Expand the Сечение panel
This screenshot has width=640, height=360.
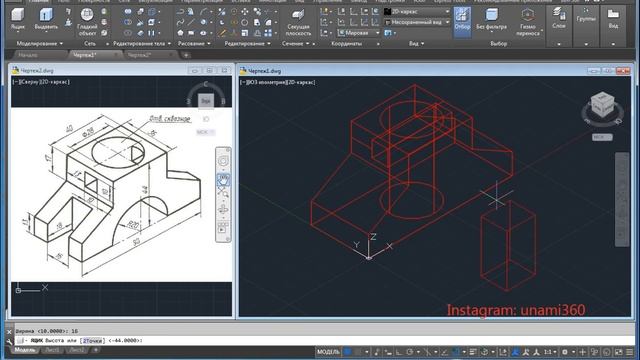tap(296, 43)
